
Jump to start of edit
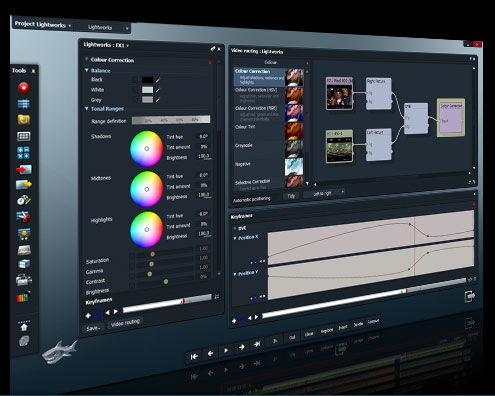(x=194, y=357)
